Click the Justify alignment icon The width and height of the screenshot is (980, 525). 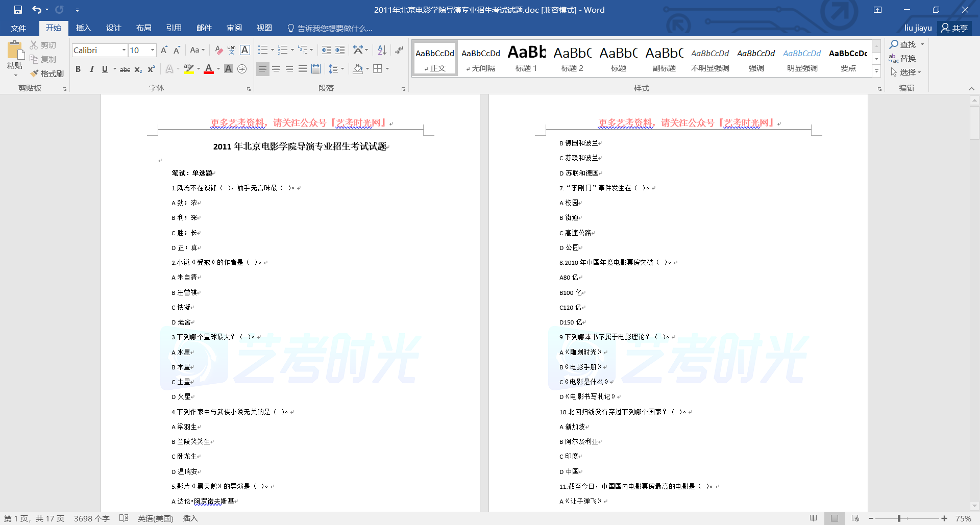(x=303, y=69)
